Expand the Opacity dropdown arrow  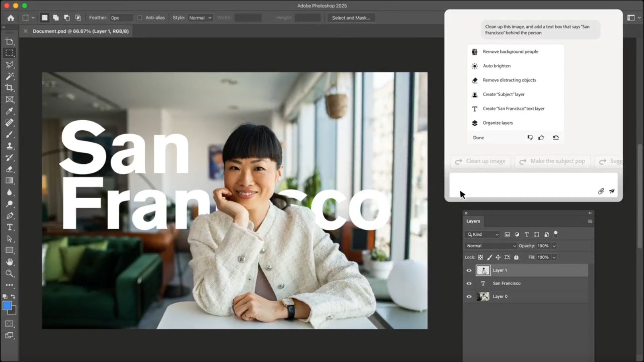click(554, 246)
